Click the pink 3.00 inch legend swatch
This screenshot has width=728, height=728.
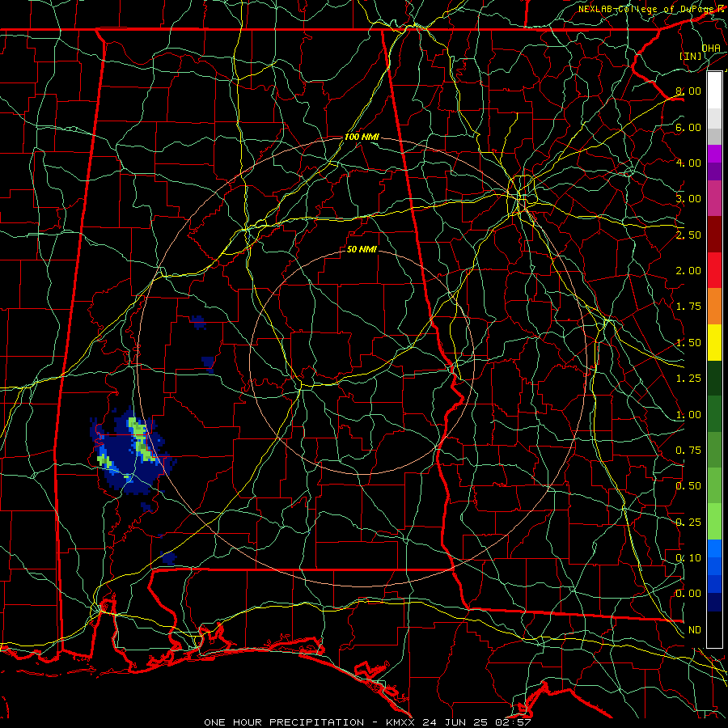[714, 198]
